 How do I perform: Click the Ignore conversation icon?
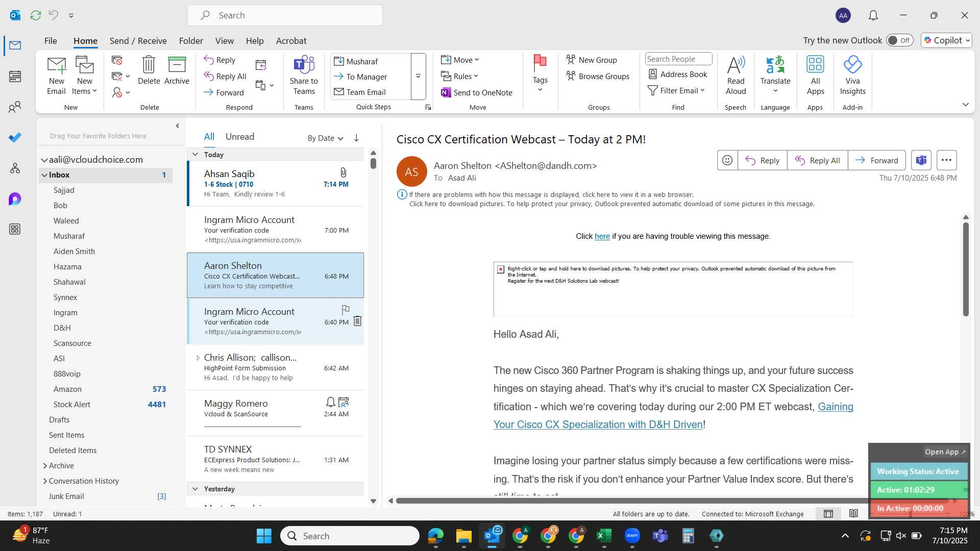click(117, 60)
